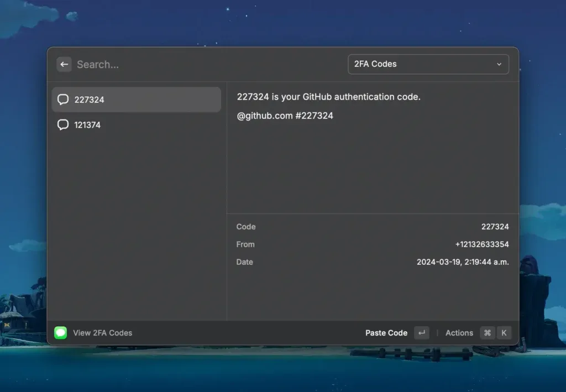The height and width of the screenshot is (392, 566).
Task: Click the Code field label
Action: coord(246,227)
